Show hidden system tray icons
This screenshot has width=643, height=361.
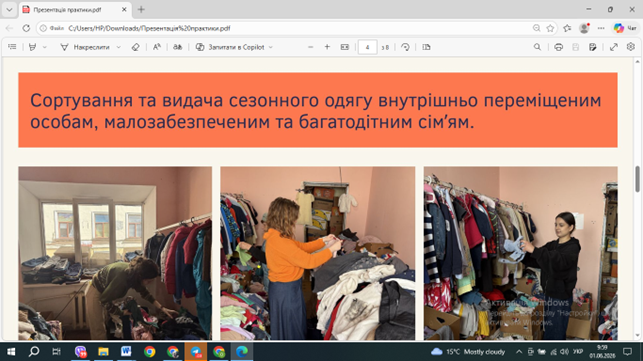click(519, 352)
